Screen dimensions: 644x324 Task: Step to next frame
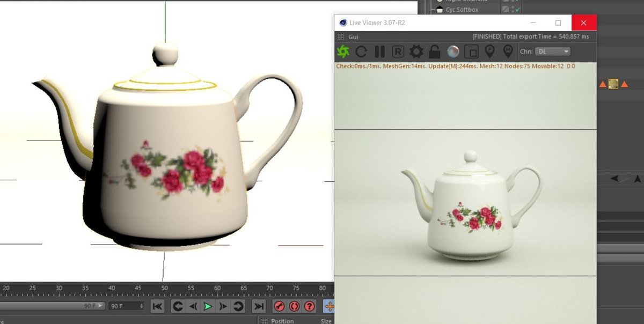tap(223, 306)
